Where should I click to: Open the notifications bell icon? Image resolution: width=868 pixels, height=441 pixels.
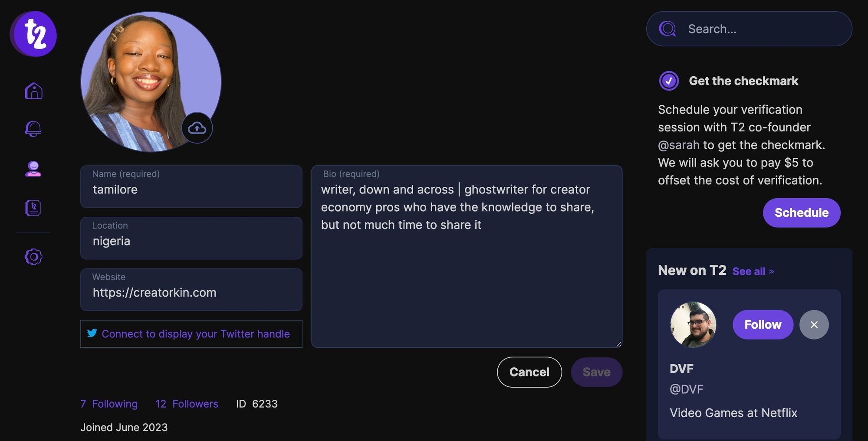33,128
